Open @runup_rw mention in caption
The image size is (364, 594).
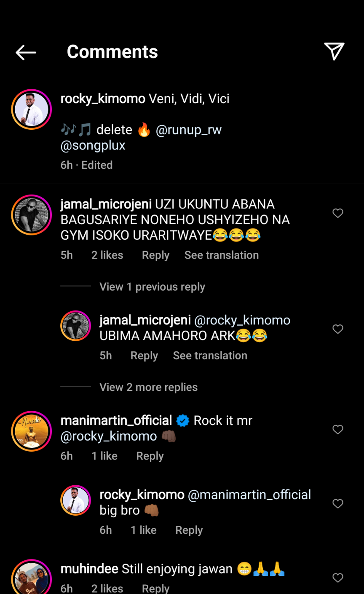188,130
